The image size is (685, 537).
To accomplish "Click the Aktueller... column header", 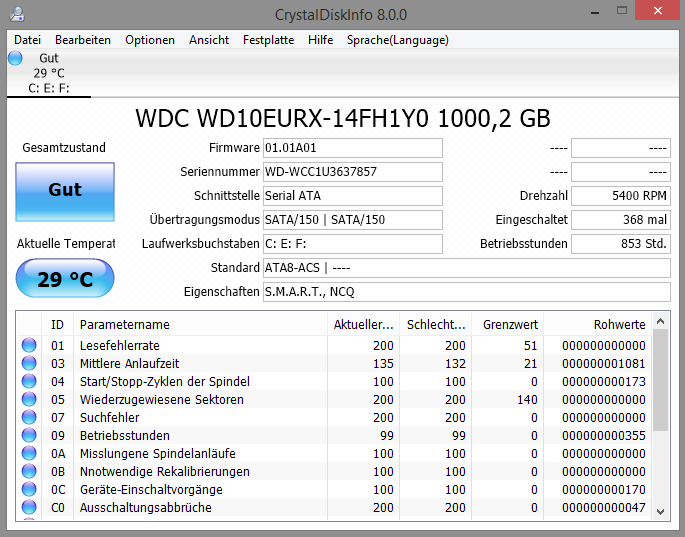I will click(363, 325).
